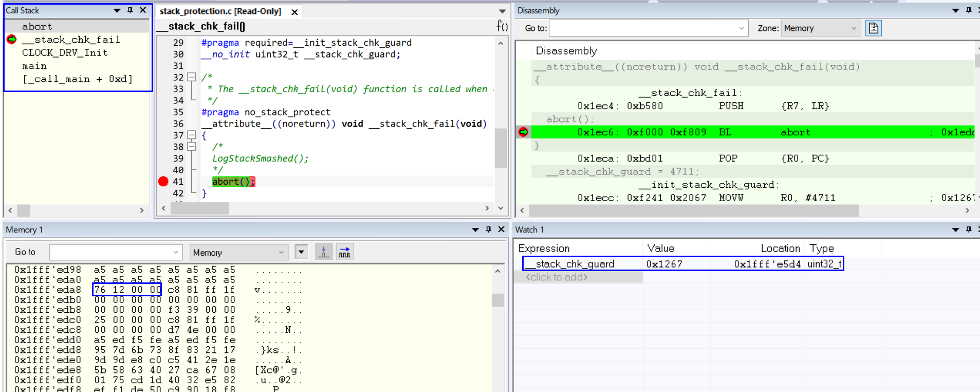Screen dimensions: 980x392
Task: Pin the Watch 1 panel
Action: click(x=969, y=229)
